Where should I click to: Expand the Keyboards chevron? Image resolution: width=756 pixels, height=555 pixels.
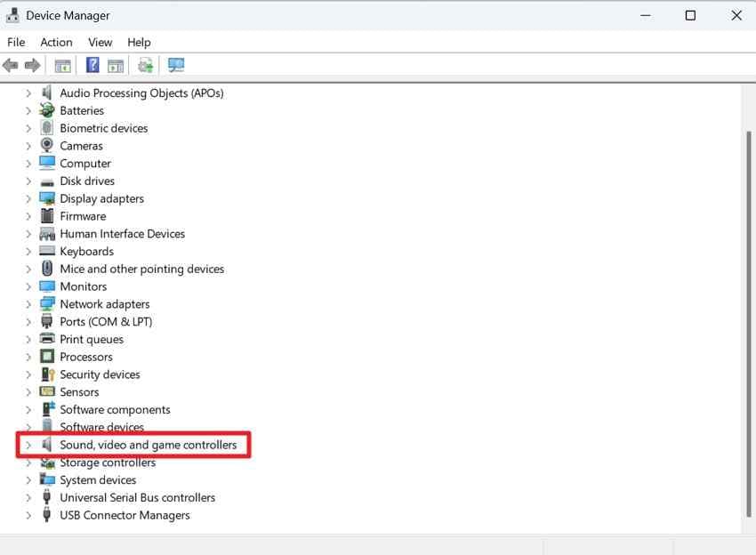pyautogui.click(x=28, y=251)
